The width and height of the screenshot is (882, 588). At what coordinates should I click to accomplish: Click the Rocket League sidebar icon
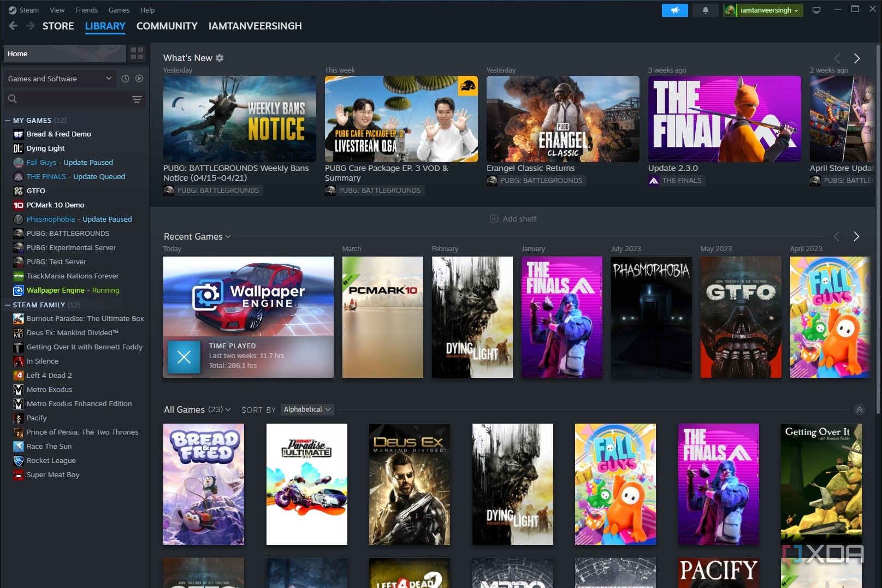(x=18, y=461)
